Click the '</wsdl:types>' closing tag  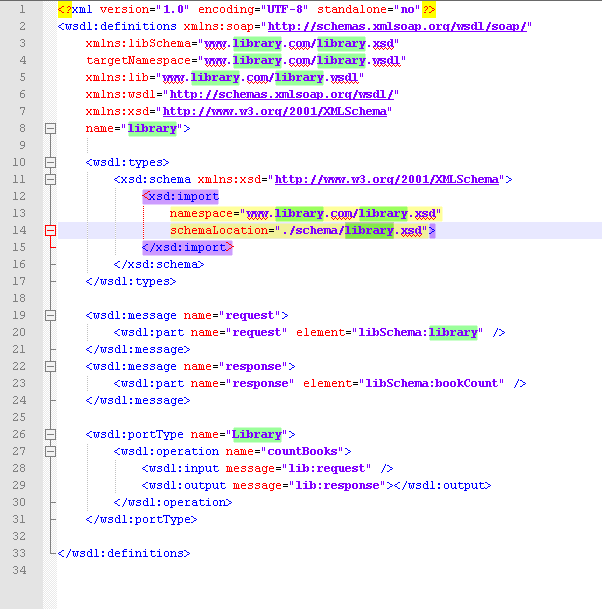click(x=131, y=282)
